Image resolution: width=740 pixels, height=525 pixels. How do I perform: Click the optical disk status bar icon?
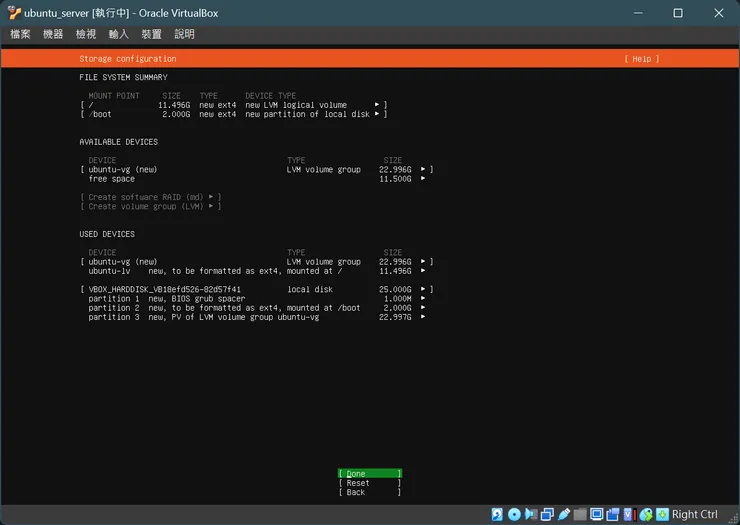click(514, 514)
